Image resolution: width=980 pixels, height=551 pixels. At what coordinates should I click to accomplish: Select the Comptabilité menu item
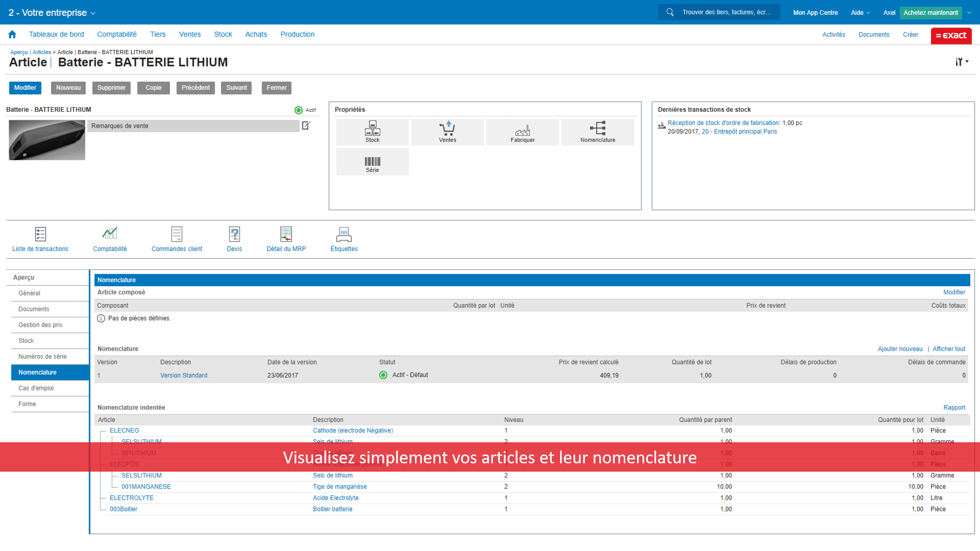click(117, 34)
